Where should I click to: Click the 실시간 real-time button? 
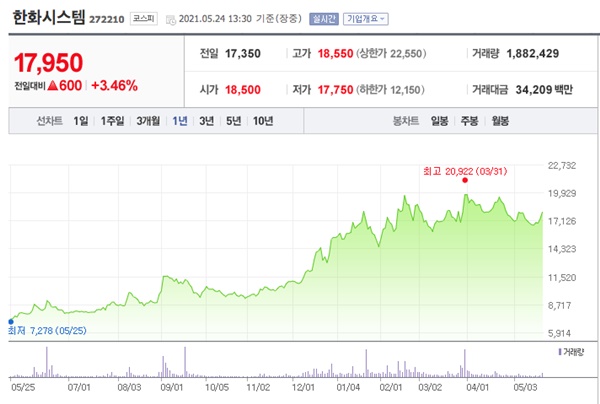tap(324, 19)
